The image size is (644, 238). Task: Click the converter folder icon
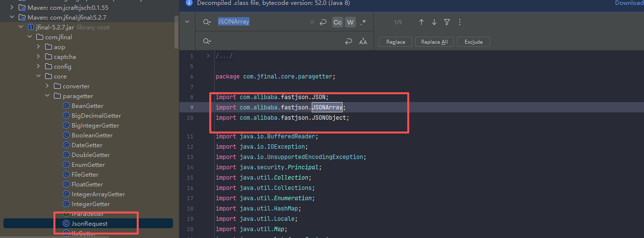(57, 86)
